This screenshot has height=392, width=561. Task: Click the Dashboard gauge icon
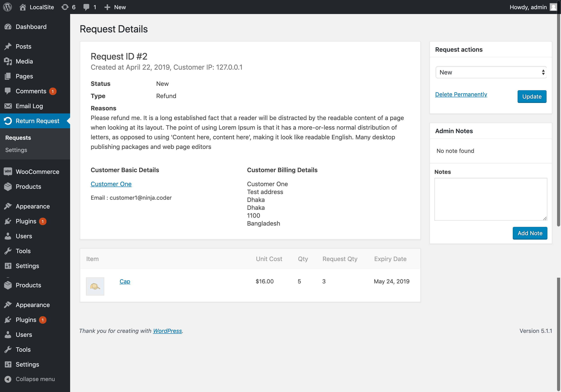[x=8, y=27]
